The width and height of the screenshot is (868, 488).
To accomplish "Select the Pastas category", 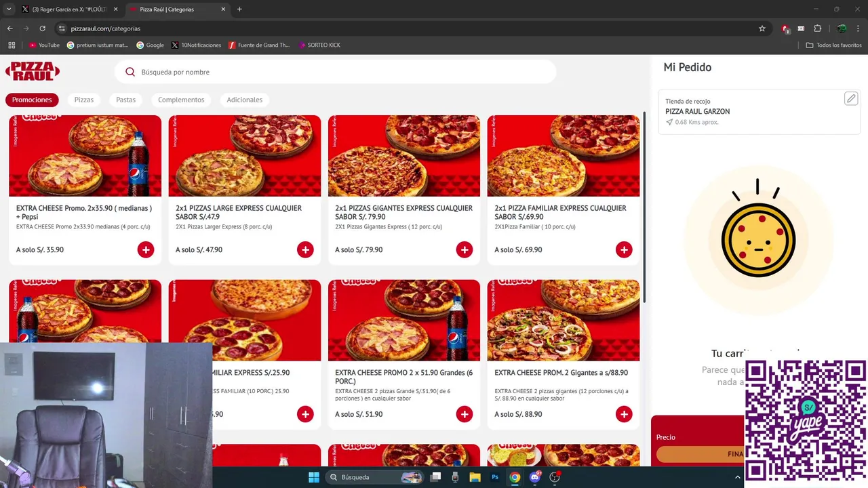I will (x=125, y=100).
